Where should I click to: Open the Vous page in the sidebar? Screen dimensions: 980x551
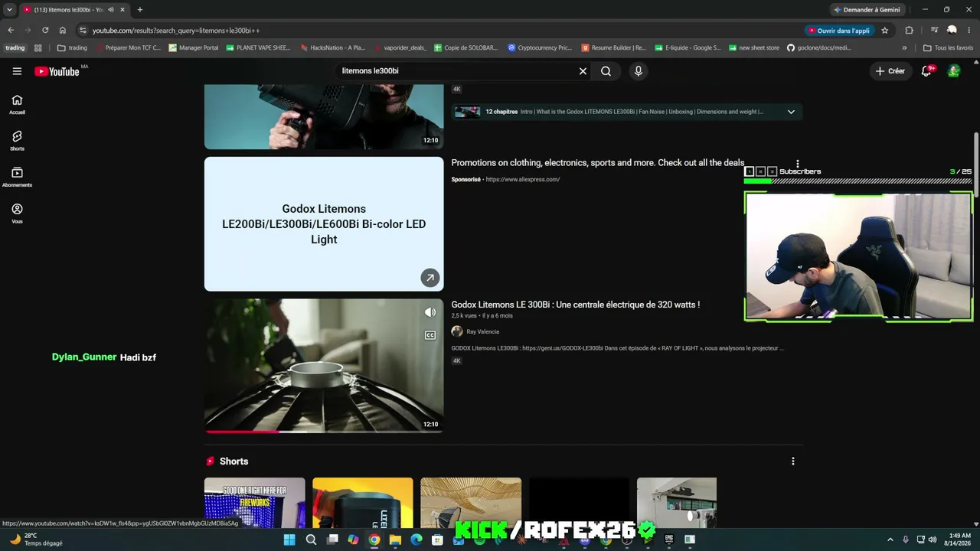click(17, 214)
